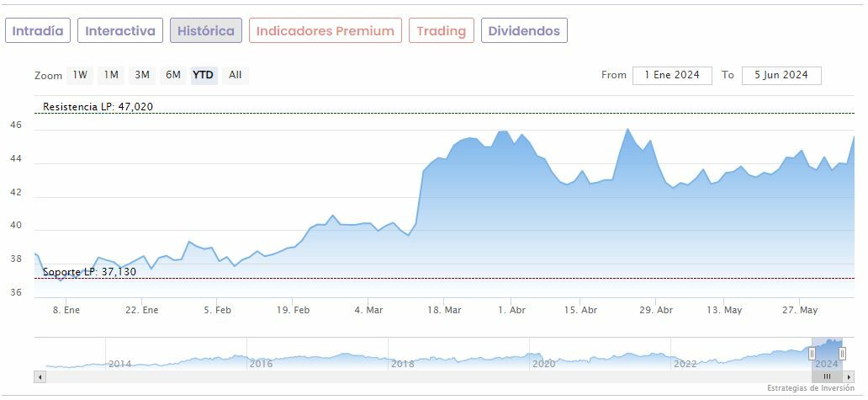The width and height of the screenshot is (868, 400).
Task: Show All historical data
Action: [236, 75]
